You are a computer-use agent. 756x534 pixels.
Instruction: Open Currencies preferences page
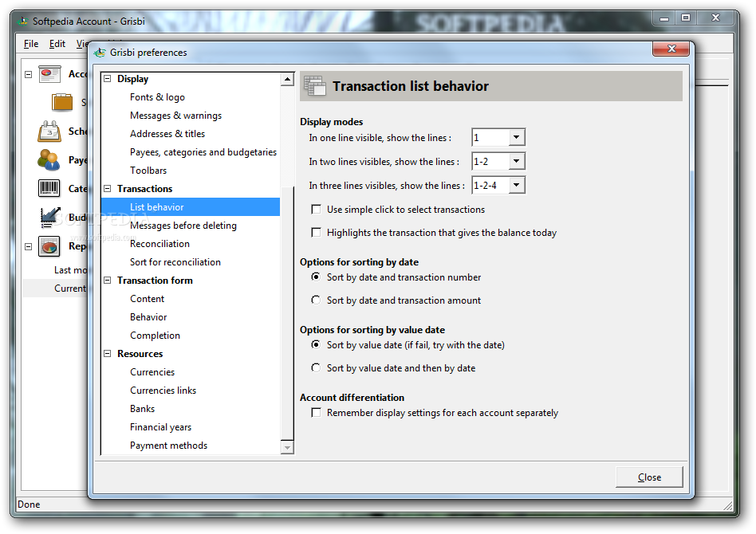pyautogui.click(x=152, y=371)
